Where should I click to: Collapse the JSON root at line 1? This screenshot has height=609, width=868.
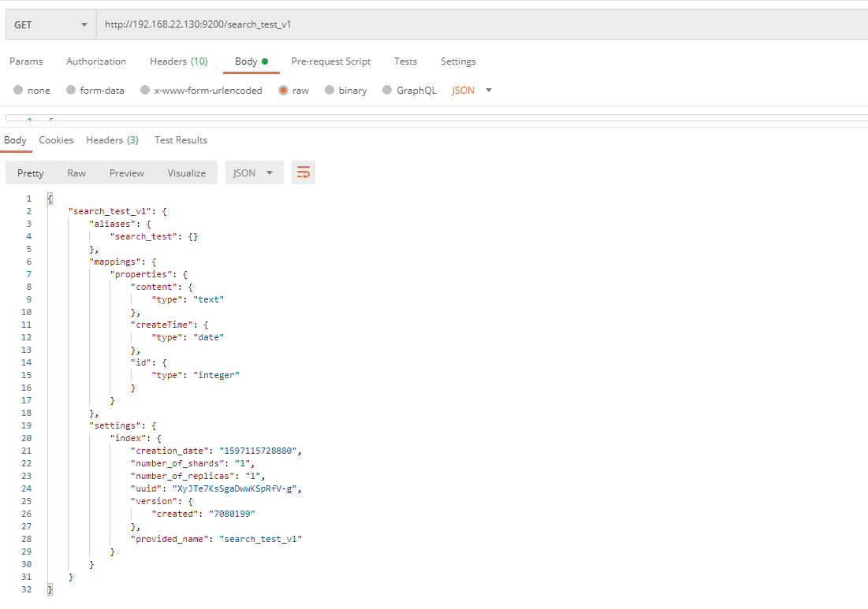[50, 199]
